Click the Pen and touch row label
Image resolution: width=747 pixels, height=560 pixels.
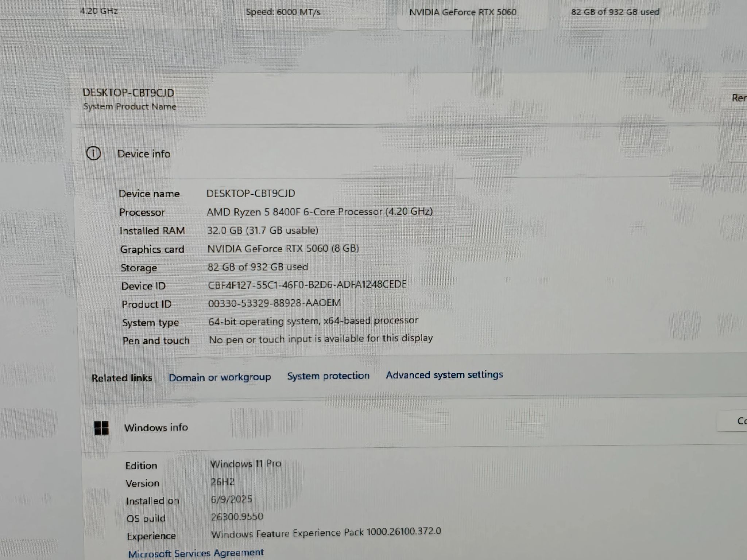pyautogui.click(x=156, y=341)
